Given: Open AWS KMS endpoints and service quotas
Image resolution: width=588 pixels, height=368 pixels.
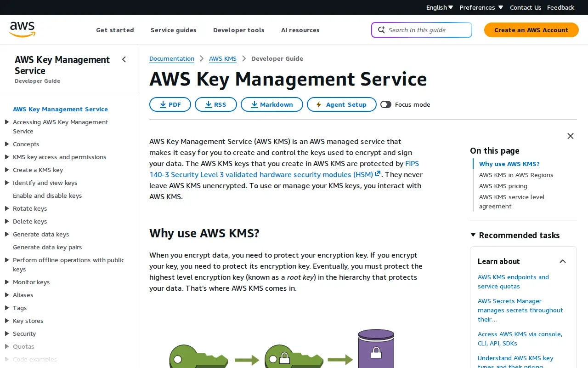Looking at the screenshot, I should tap(513, 282).
